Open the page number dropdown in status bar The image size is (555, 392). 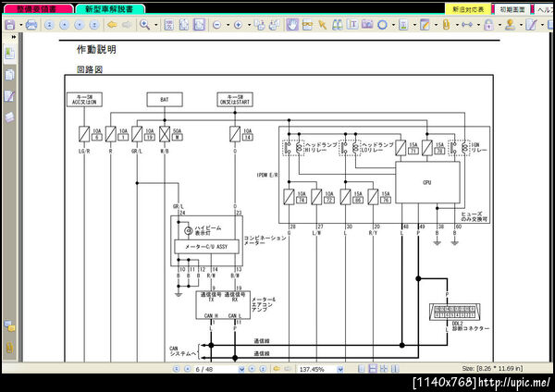point(241,370)
